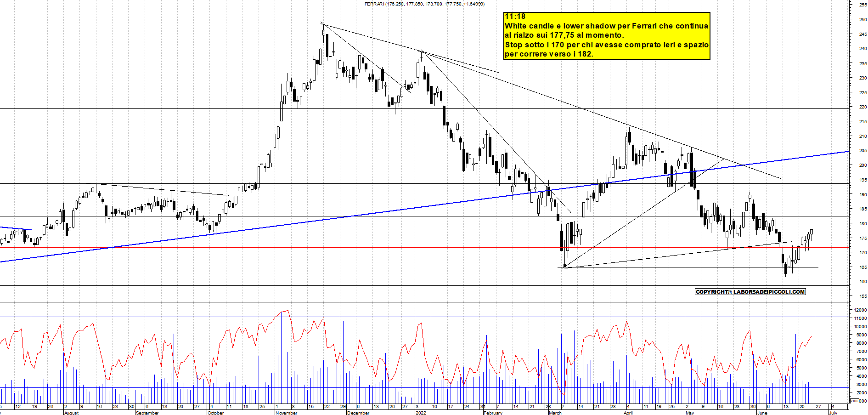This screenshot has width=868, height=415.
Task: Select the March month label
Action: point(555,413)
